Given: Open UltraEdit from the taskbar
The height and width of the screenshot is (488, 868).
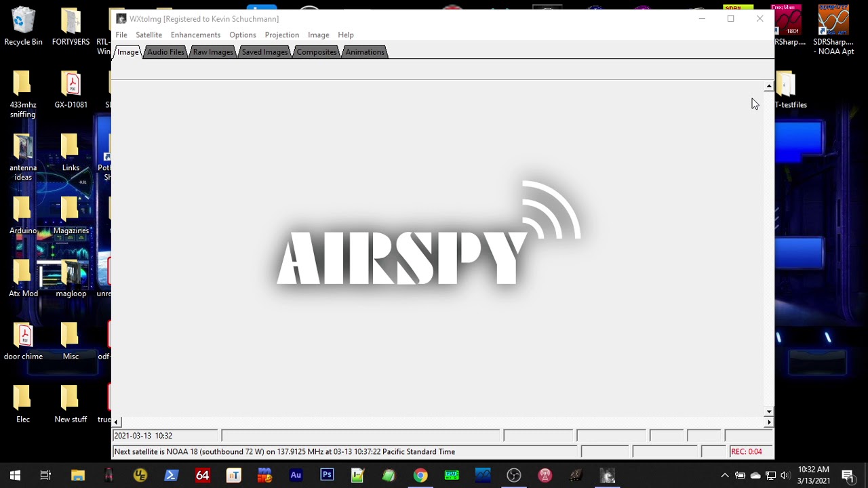Looking at the screenshot, I should [140, 475].
